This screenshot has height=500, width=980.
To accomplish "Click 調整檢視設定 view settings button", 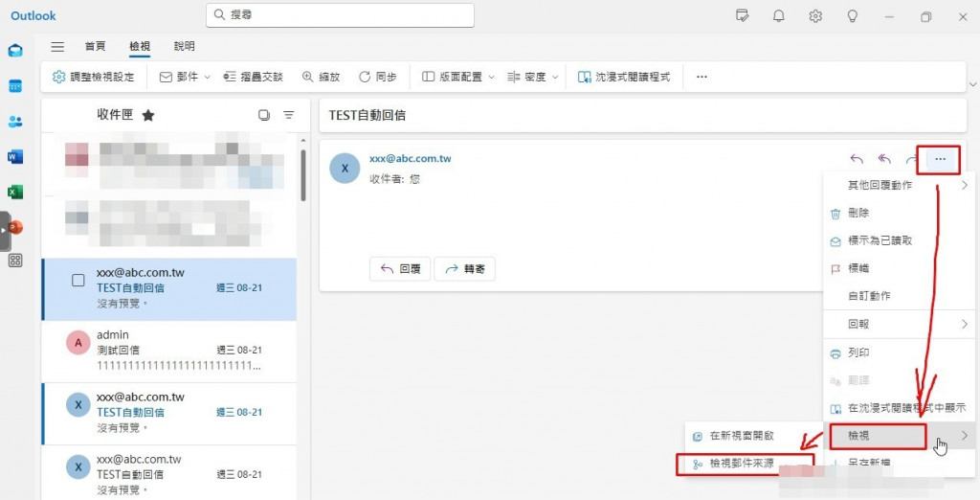I will [94, 77].
